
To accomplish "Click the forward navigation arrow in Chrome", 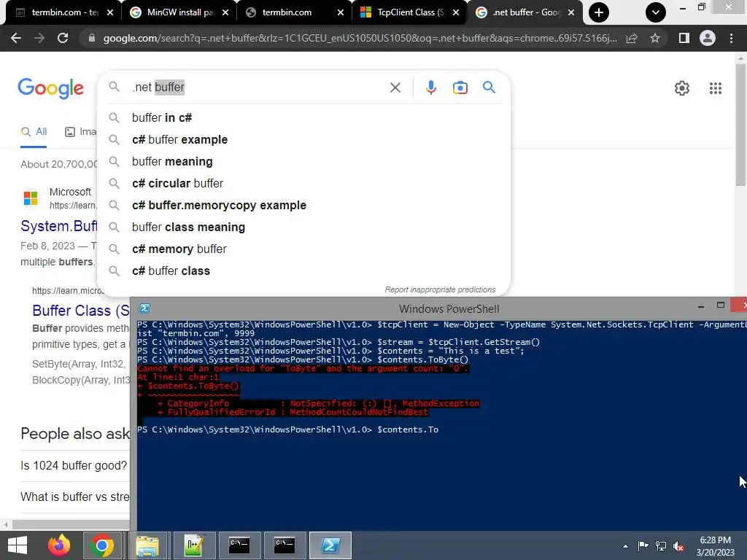I will point(39,38).
